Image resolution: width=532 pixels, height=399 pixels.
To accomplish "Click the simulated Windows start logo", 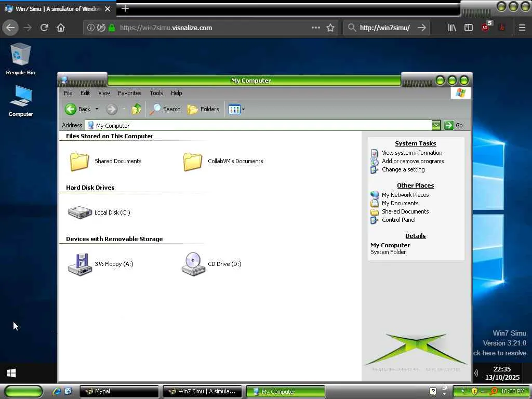I will click(x=11, y=373).
